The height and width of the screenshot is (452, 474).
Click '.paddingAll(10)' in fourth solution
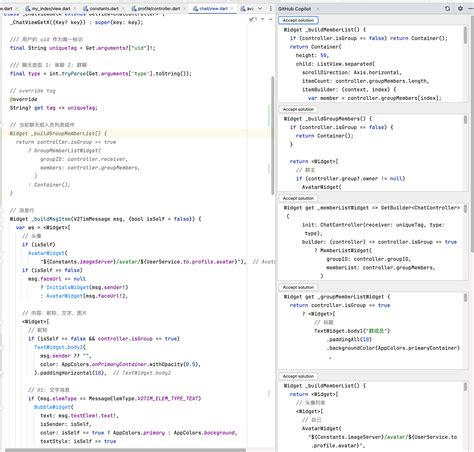click(x=349, y=339)
